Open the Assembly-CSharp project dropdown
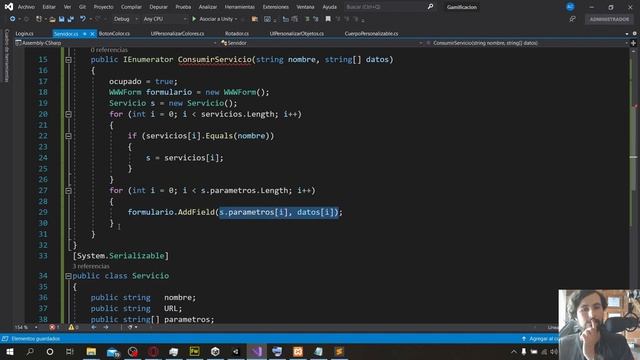 (x=116, y=43)
